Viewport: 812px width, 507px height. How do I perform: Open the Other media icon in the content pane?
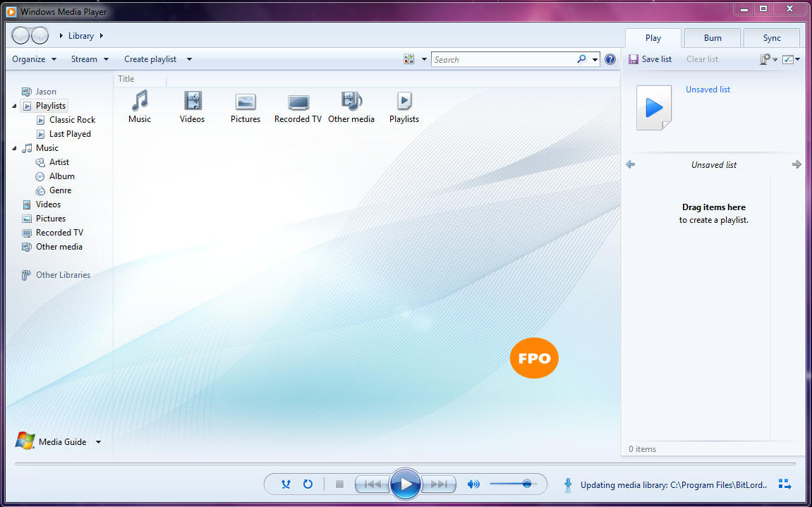pos(351,106)
